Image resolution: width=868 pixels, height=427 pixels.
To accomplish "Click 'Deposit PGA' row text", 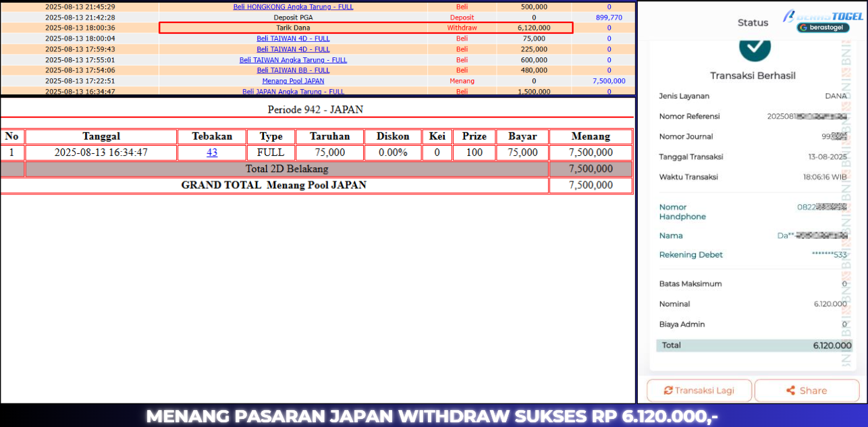I will [x=293, y=18].
